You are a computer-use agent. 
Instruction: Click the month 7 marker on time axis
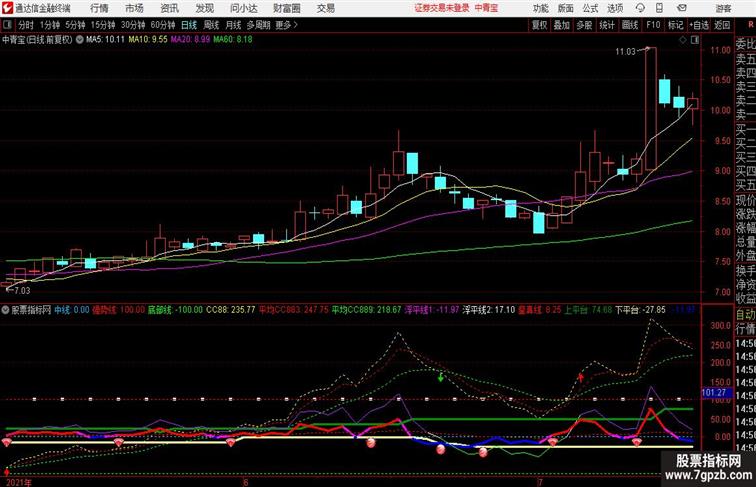(x=540, y=482)
